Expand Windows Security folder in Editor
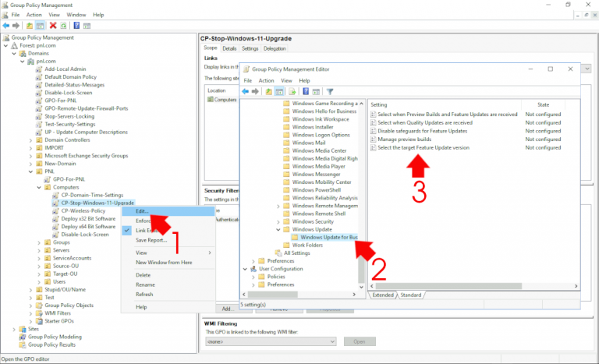The height and width of the screenshot is (364, 599). pos(278,221)
